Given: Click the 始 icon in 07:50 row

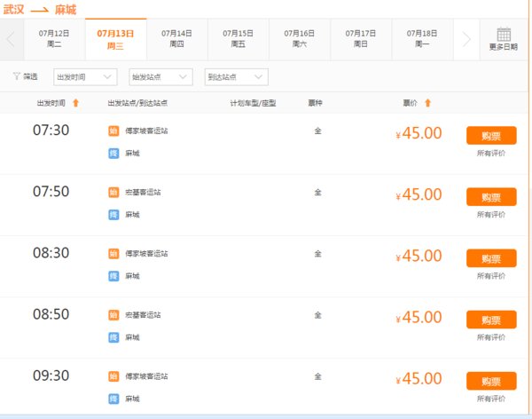Looking at the screenshot, I should pyautogui.click(x=113, y=193).
